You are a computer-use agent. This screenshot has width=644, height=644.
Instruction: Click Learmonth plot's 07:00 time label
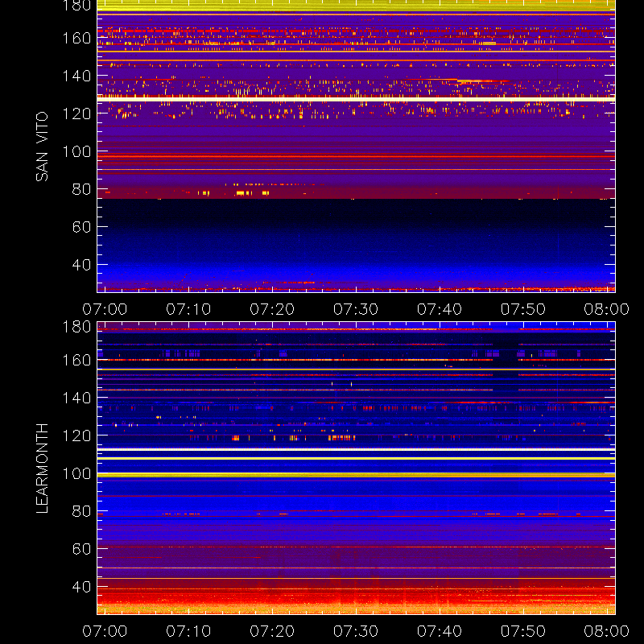coord(105,631)
